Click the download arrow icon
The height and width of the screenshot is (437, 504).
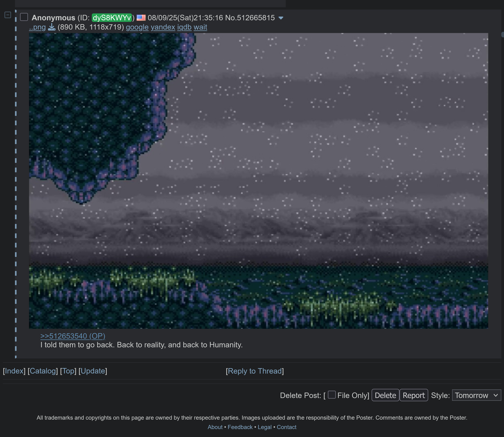52,27
